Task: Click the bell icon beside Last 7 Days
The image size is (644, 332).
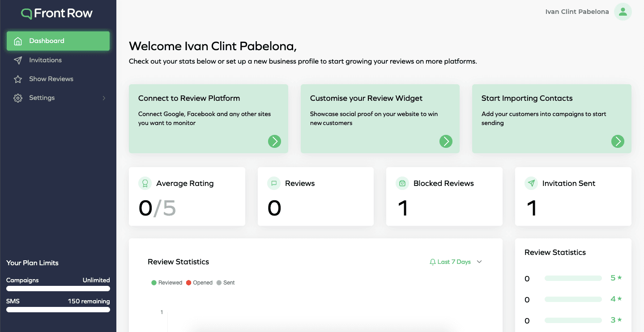Action: click(432, 261)
